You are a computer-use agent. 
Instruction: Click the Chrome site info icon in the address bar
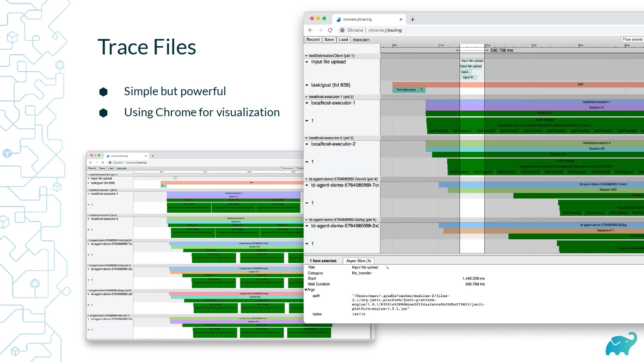pos(342,30)
